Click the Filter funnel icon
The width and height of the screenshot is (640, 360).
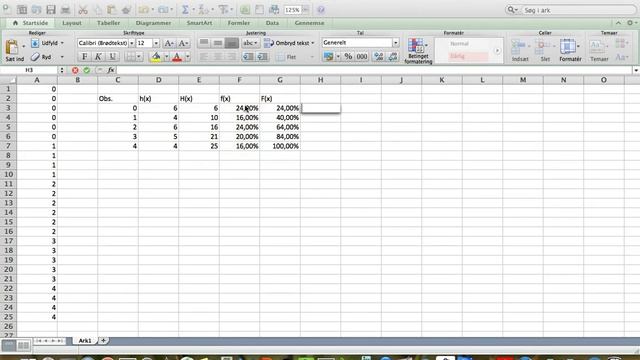pos(223,10)
